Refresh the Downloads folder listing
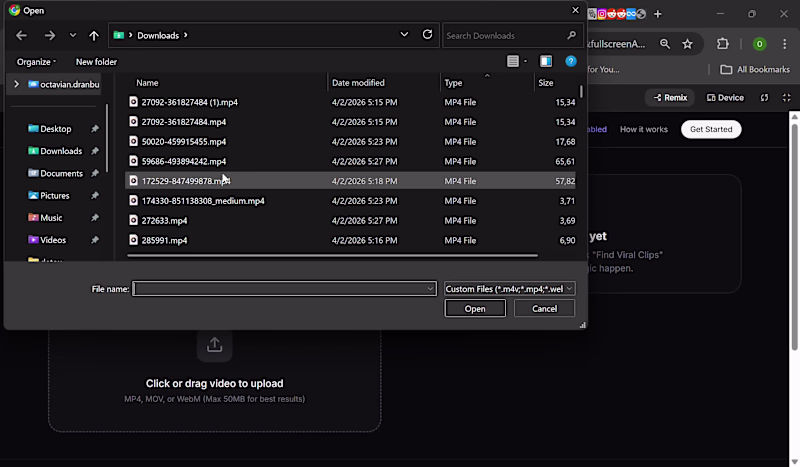800x467 pixels. (x=428, y=34)
